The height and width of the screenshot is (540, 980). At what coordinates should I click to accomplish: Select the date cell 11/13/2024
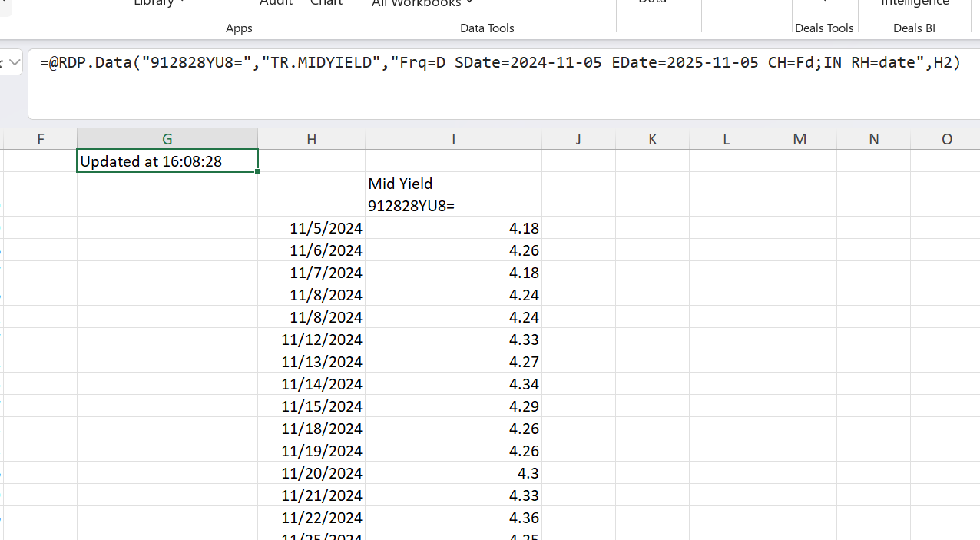[x=311, y=362]
